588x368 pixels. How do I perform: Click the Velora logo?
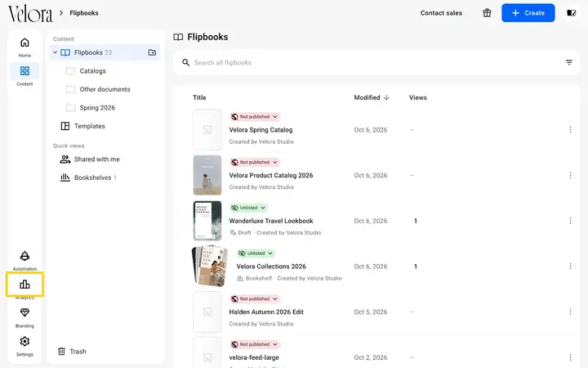[x=30, y=14]
